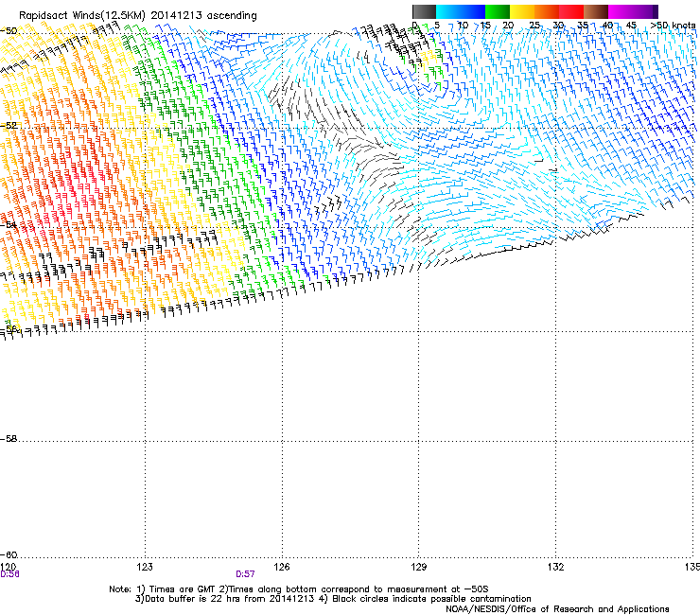This screenshot has height=615, width=700.
Task: Click the '5' knots legend label
Action: click(x=437, y=26)
